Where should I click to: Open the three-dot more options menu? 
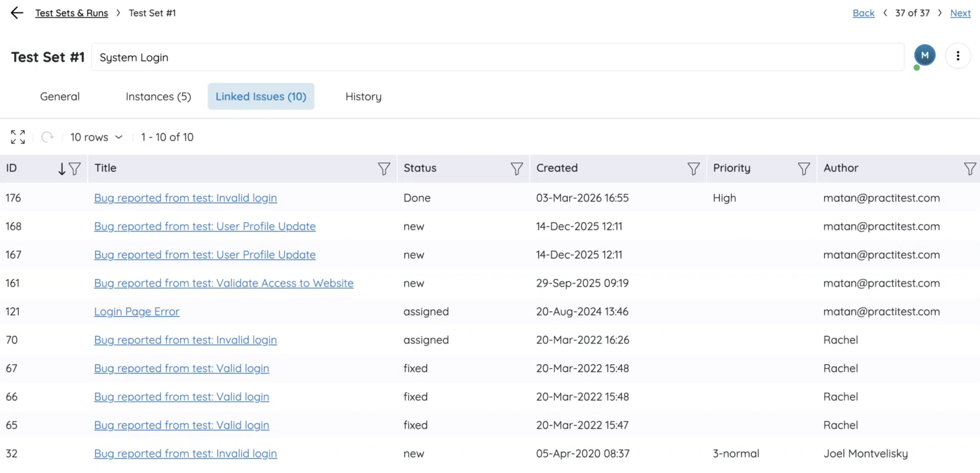tap(958, 56)
